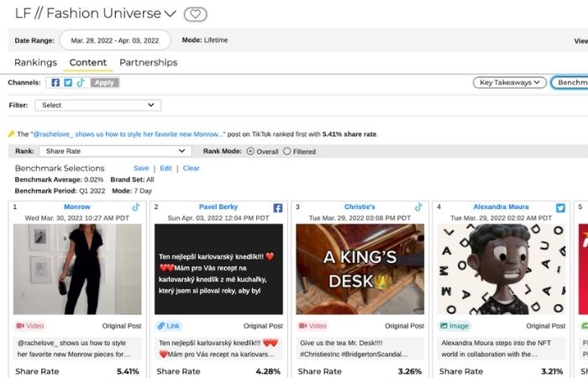
Task: Click Link type badge on Pavel Berky card
Action: coord(168,326)
